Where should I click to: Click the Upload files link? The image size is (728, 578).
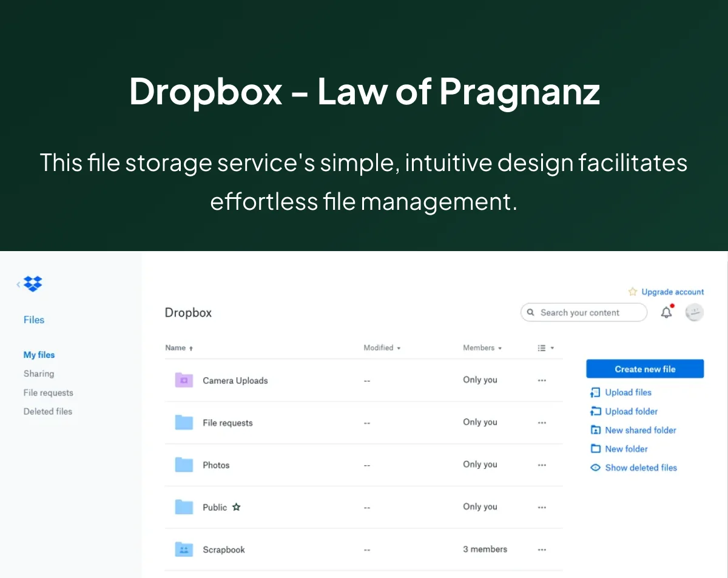tap(629, 392)
